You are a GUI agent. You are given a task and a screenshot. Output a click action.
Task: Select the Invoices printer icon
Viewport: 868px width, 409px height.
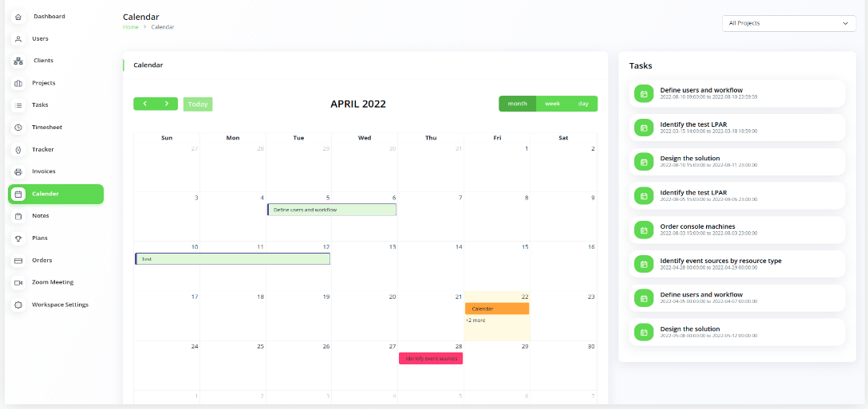coord(18,171)
